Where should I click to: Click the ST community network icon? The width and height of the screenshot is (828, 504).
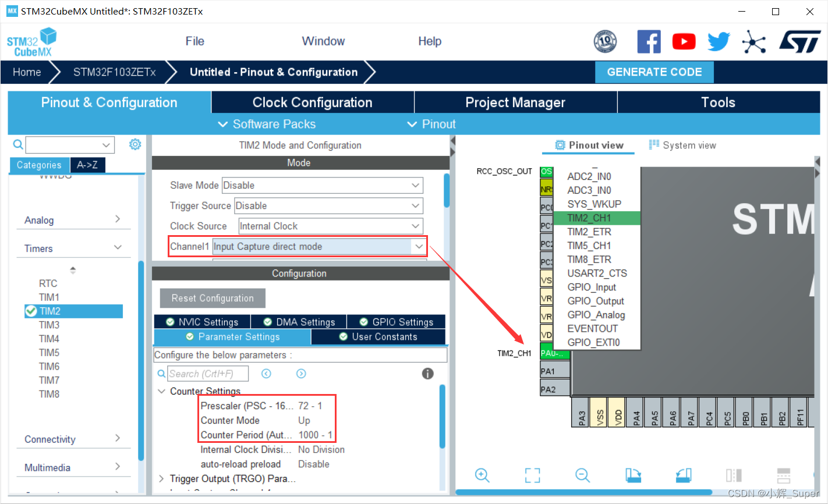pyautogui.click(x=754, y=41)
